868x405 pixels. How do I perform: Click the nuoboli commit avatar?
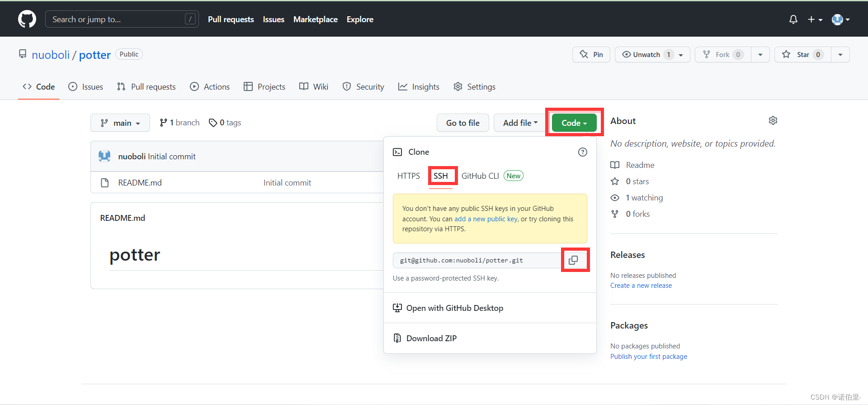[104, 156]
